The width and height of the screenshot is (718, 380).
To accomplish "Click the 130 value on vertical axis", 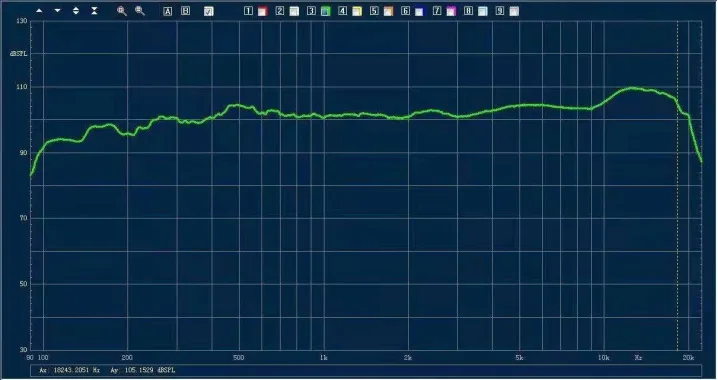I will pos(22,21).
